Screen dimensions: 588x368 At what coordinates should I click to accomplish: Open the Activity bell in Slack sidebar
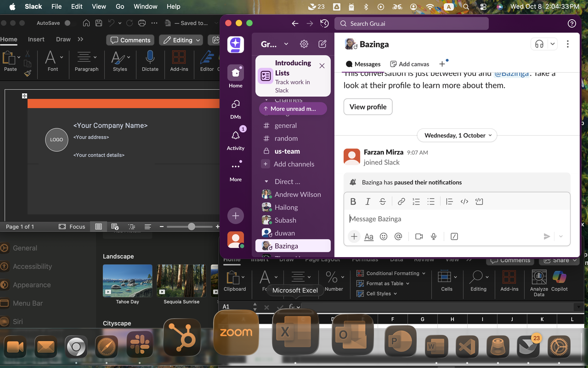click(x=236, y=136)
